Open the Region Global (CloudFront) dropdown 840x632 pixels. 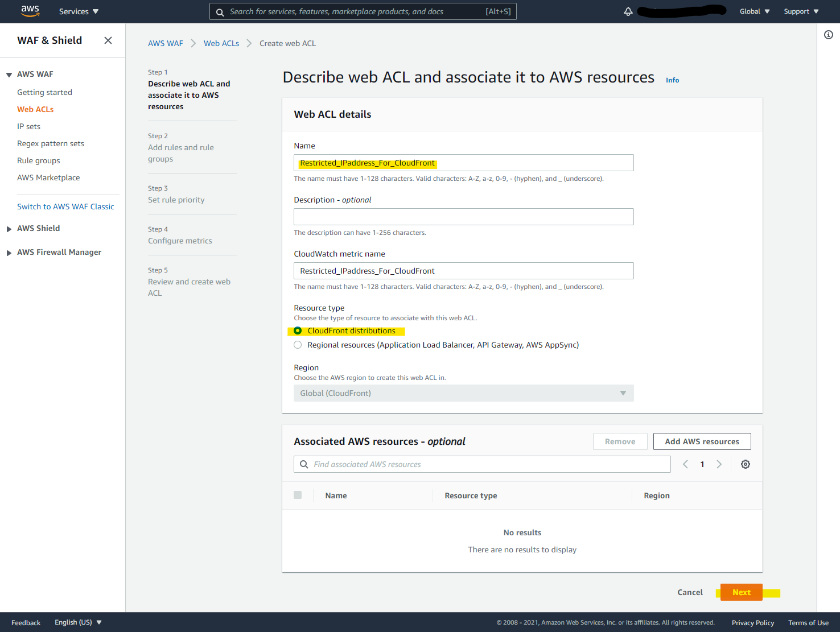(x=464, y=393)
